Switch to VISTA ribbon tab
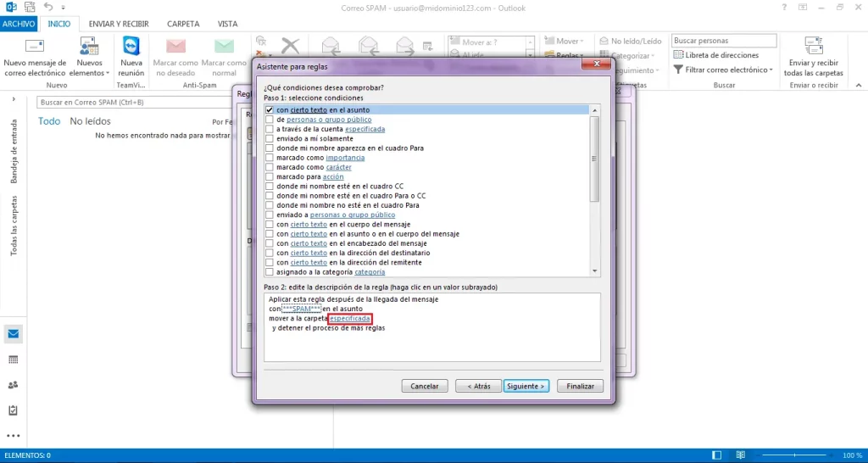Viewport: 868px width, 463px height. (227, 24)
